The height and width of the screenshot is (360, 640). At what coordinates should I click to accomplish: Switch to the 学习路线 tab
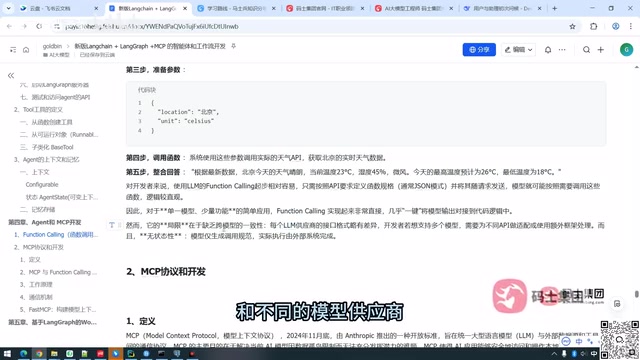(237, 8)
